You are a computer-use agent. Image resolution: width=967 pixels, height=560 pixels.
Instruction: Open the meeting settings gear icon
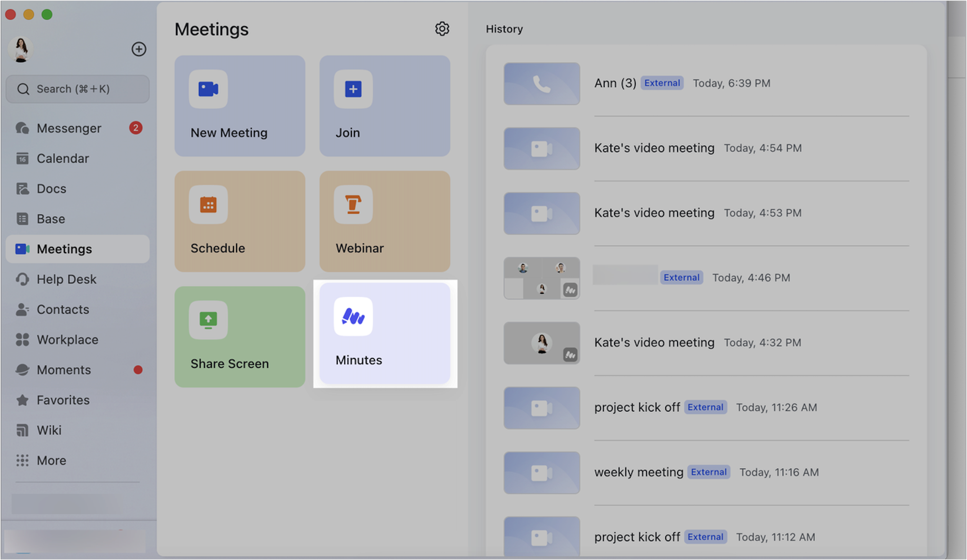pyautogui.click(x=442, y=29)
